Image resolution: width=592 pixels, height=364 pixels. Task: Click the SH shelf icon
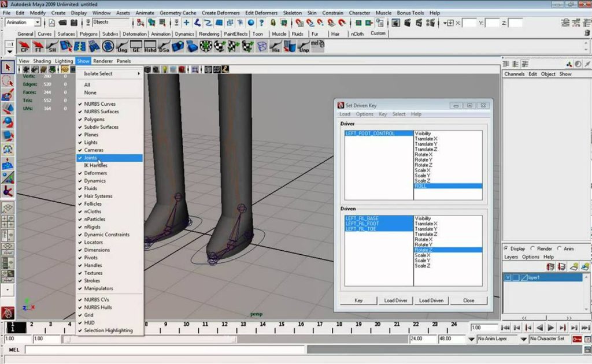tap(51, 46)
